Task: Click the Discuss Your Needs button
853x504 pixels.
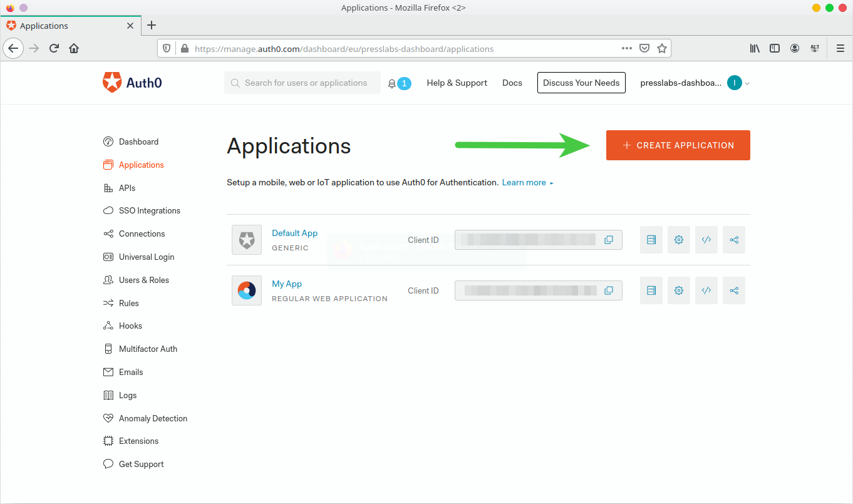Action: (581, 83)
